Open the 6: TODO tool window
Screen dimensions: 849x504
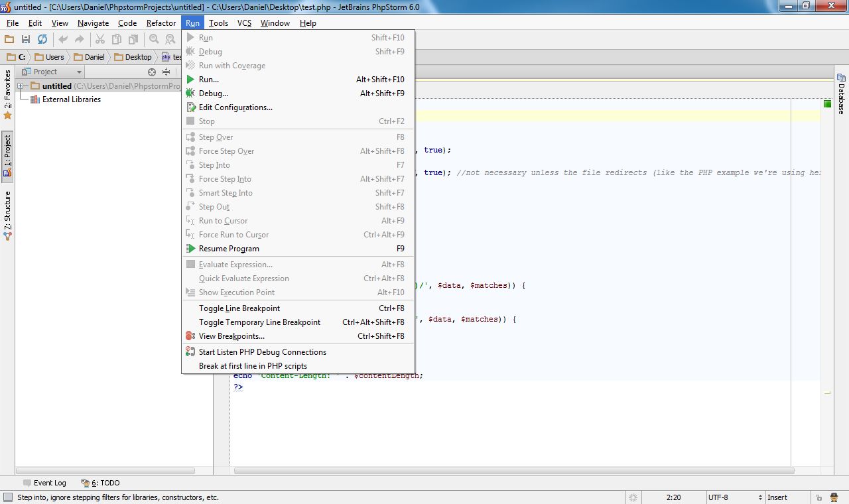click(100, 483)
